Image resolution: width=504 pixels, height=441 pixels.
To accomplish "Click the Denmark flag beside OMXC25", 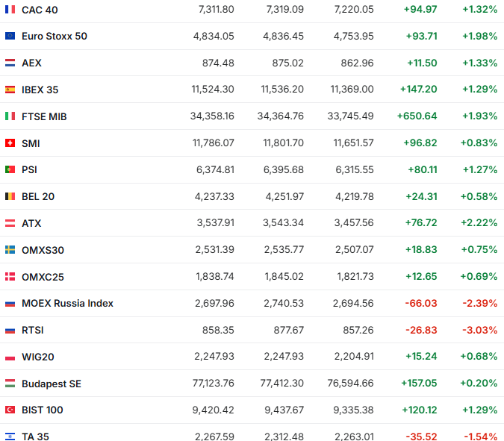I will [x=10, y=277].
